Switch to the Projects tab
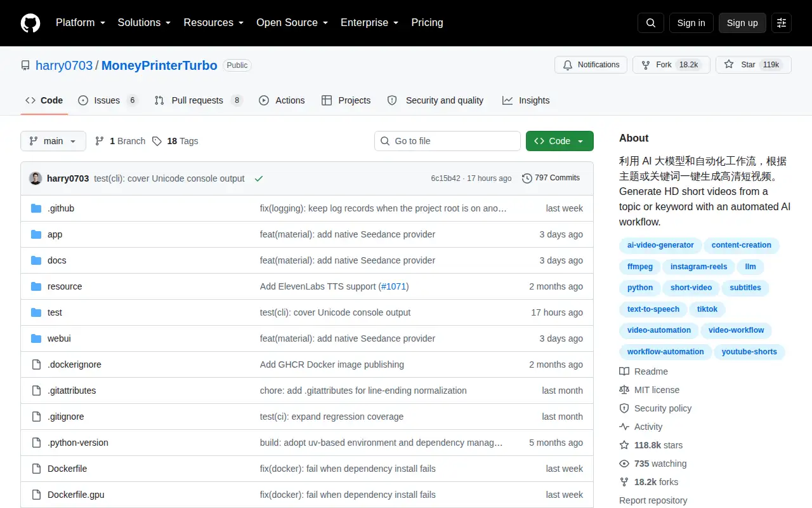This screenshot has width=812, height=508. [x=346, y=100]
